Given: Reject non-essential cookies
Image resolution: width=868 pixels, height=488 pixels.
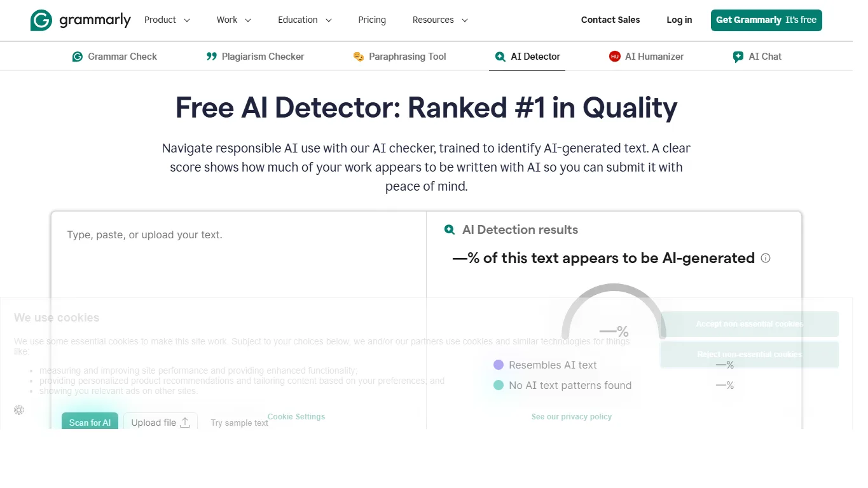Looking at the screenshot, I should point(749,355).
